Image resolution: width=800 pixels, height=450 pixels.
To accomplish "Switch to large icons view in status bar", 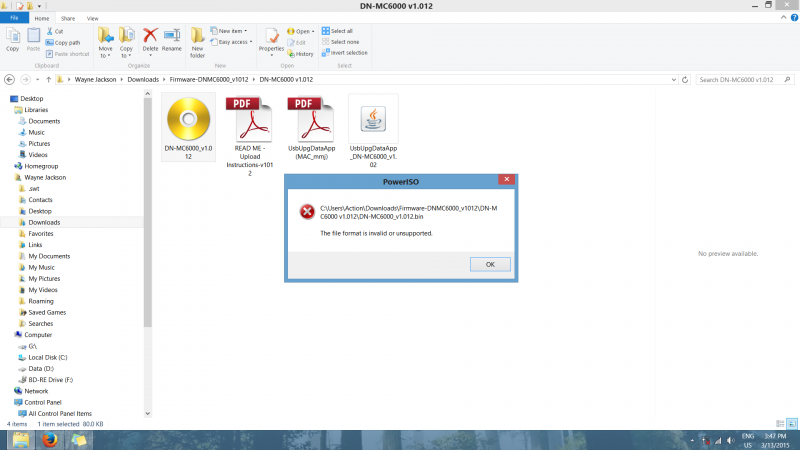I will pyautogui.click(x=792, y=423).
